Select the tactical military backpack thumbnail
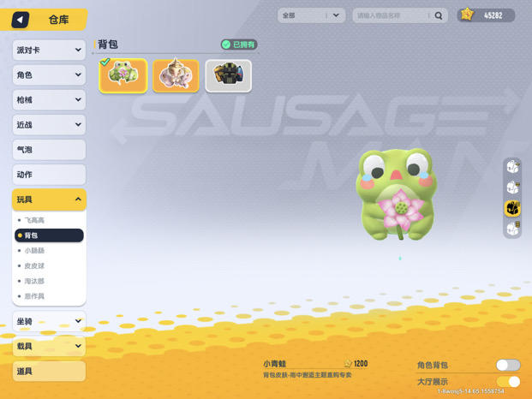 (x=229, y=75)
